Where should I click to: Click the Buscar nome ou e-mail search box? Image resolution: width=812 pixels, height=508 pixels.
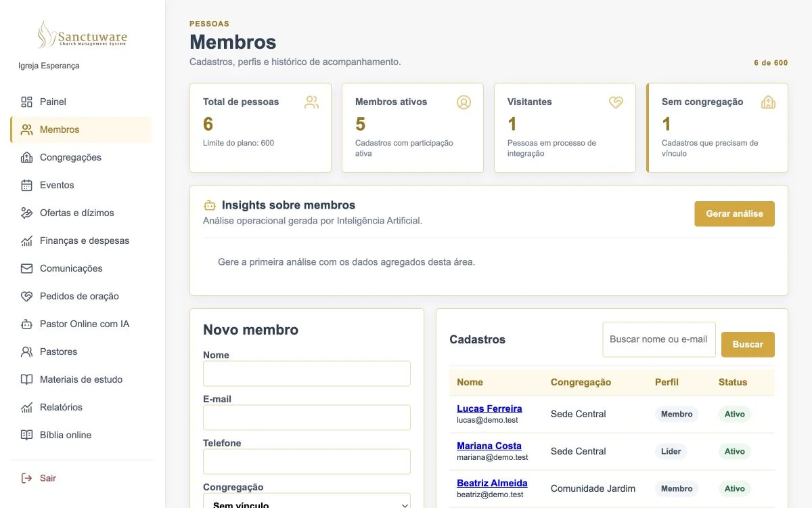pyautogui.click(x=659, y=339)
